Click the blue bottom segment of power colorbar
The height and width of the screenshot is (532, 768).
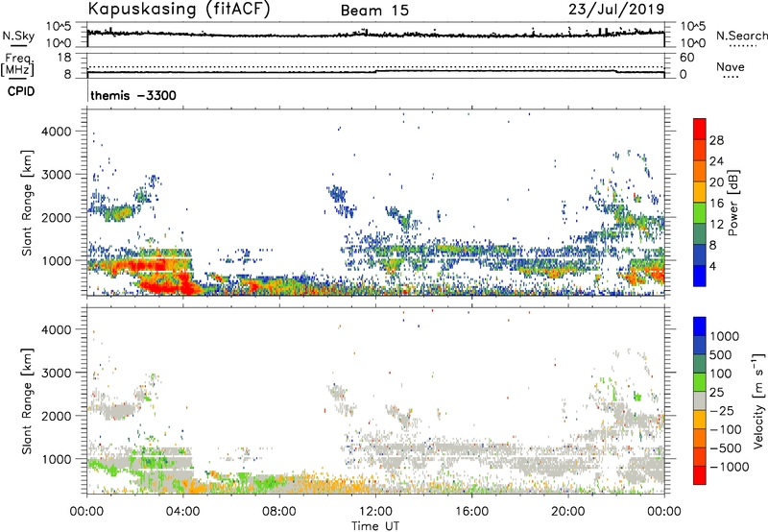[700, 276]
